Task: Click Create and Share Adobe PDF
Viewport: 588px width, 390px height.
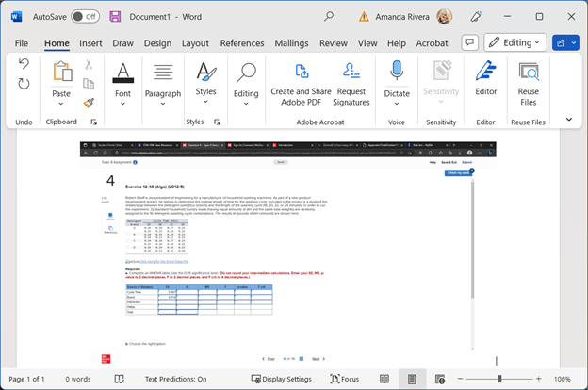Action: (x=302, y=85)
